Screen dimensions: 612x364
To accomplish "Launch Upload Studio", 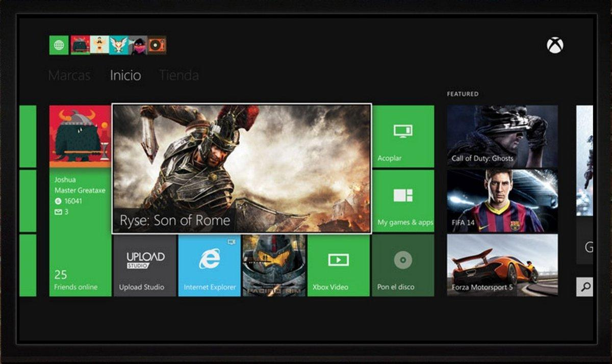I will pos(145,265).
